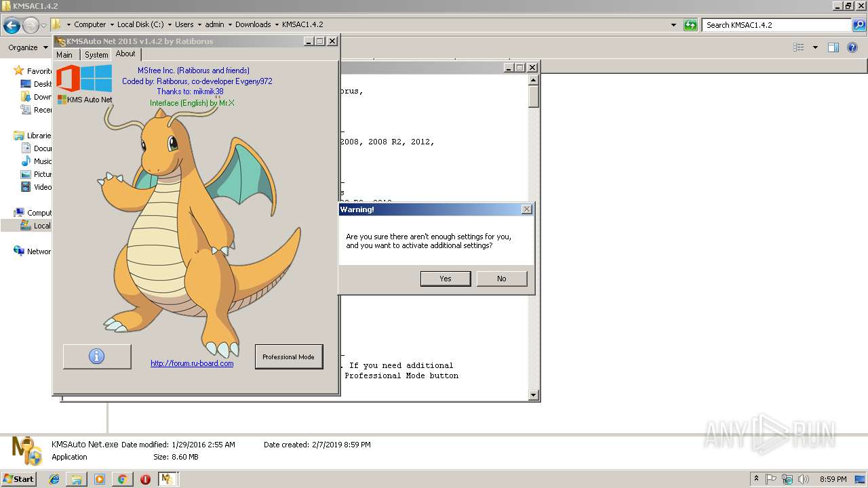
Task: Click the volume speaker tray icon
Action: point(803,479)
